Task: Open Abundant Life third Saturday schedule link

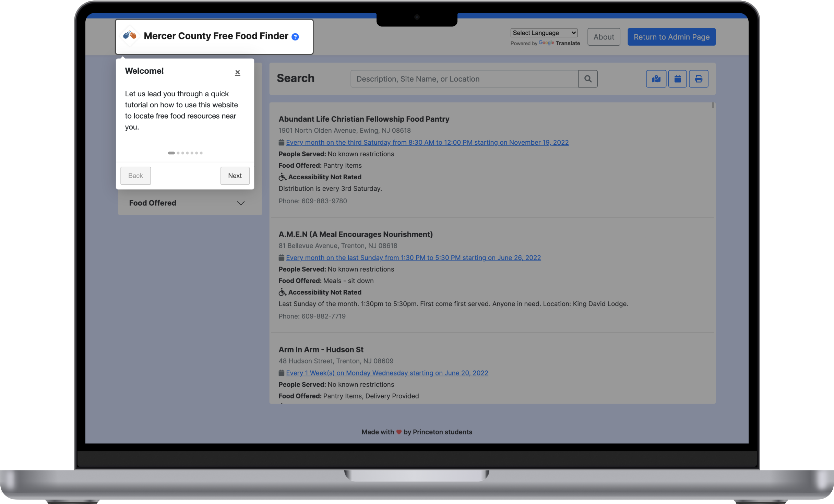Action: 427,142
